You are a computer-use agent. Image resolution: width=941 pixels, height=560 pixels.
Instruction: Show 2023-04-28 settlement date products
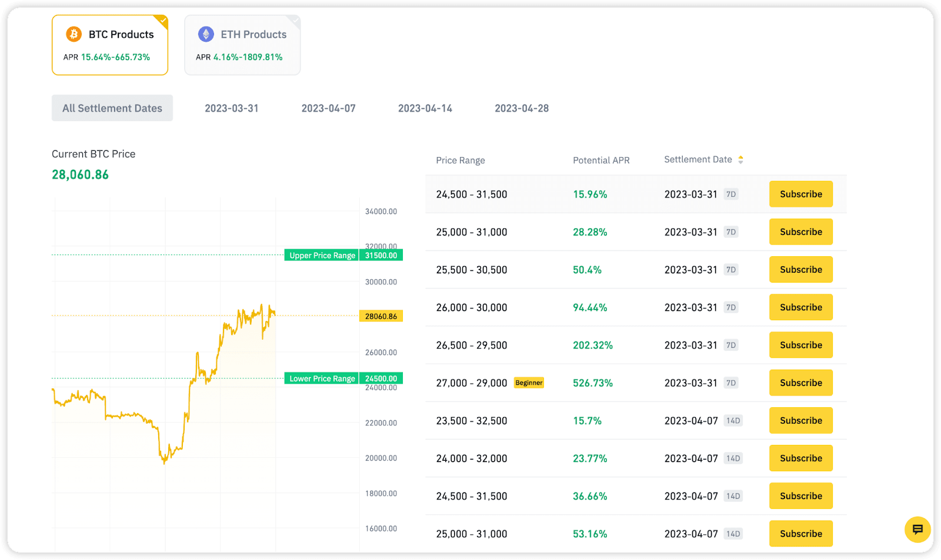pyautogui.click(x=522, y=108)
